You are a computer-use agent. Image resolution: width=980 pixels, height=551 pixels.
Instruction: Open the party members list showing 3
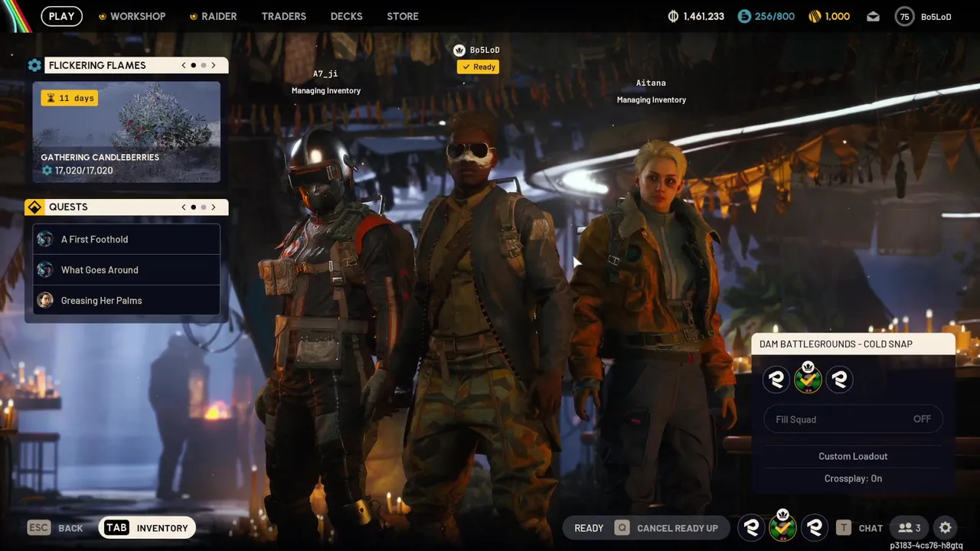tap(910, 528)
